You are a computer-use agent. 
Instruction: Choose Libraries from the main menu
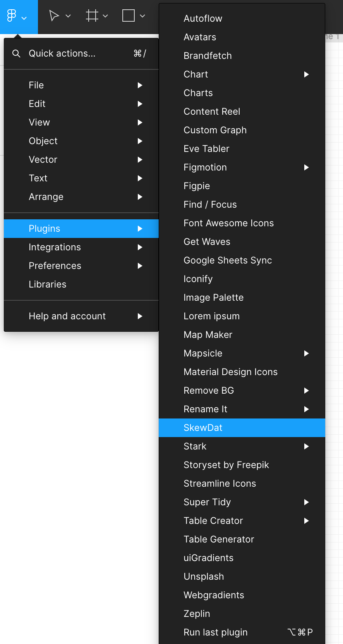(81, 284)
